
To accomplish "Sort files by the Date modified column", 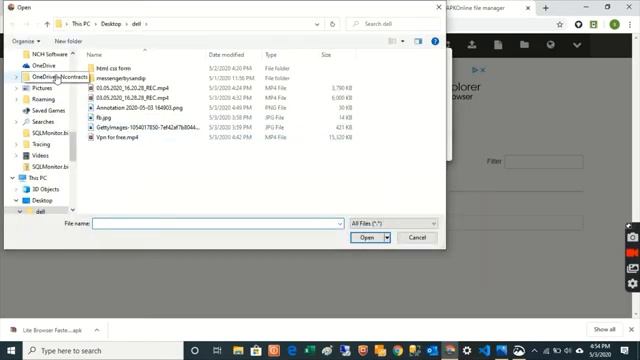I will pos(226,55).
